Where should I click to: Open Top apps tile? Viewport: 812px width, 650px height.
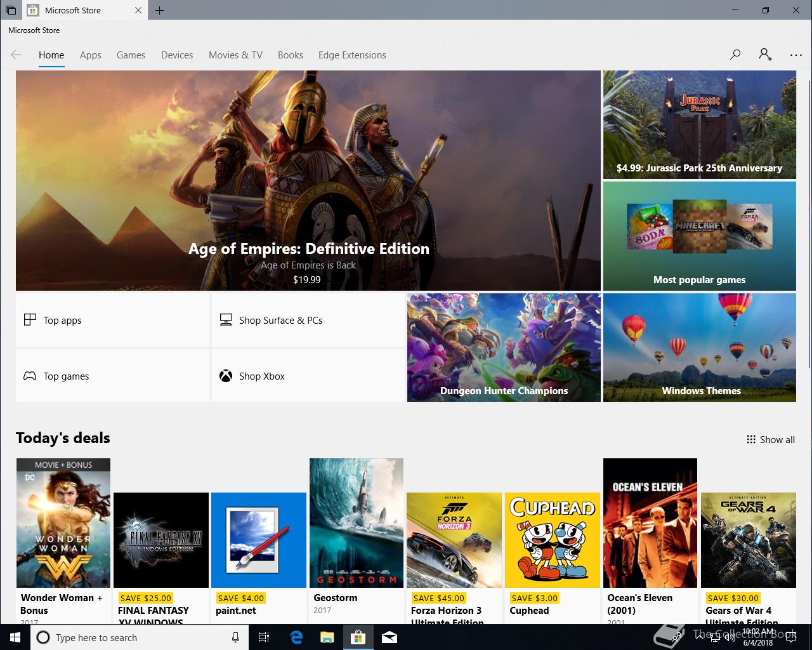112,320
